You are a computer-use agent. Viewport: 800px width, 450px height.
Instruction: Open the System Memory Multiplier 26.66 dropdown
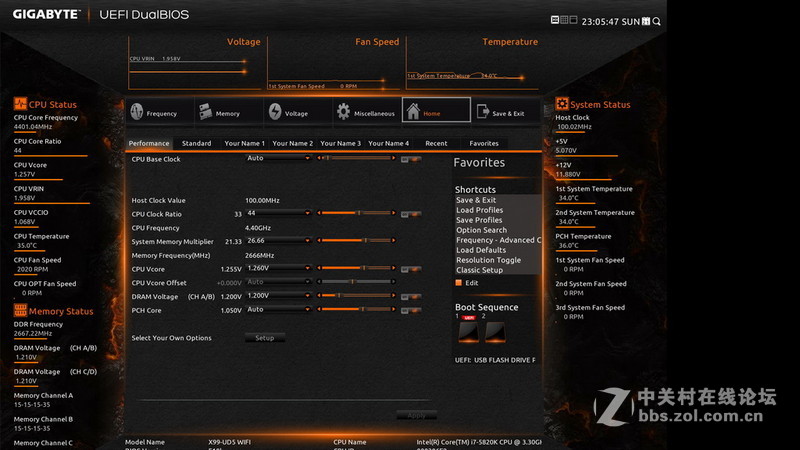278,240
